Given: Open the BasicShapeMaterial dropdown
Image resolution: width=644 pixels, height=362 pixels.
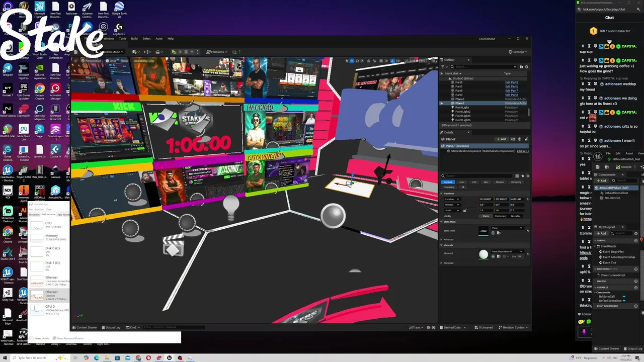Looking at the screenshot, I should tap(508, 251).
